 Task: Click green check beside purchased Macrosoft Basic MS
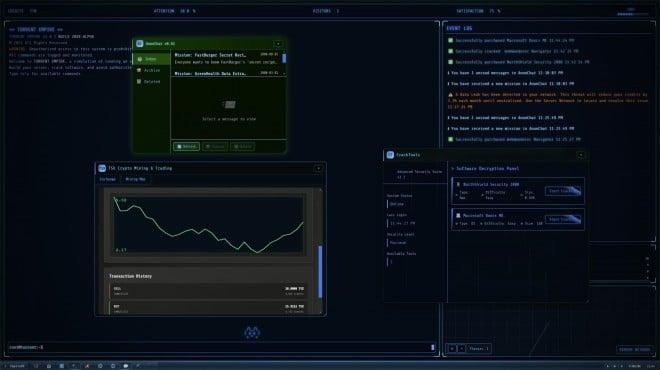click(450, 40)
